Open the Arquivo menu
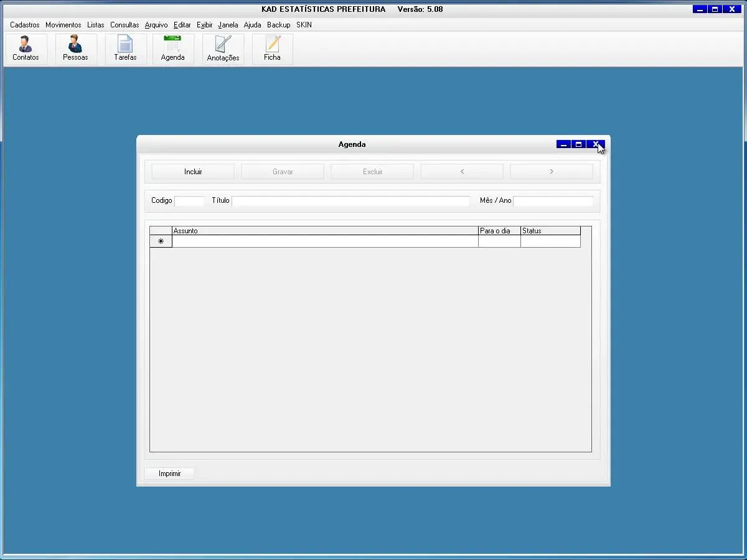747x560 pixels. tap(156, 25)
